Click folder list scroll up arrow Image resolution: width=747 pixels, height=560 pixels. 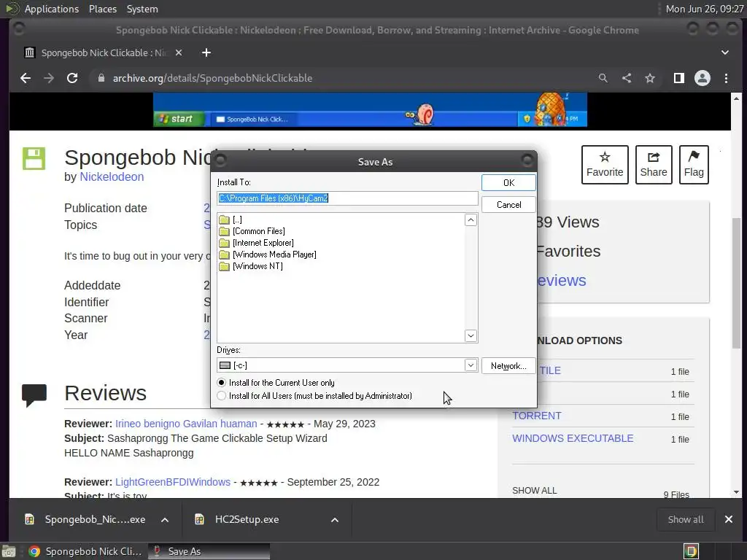tap(471, 220)
